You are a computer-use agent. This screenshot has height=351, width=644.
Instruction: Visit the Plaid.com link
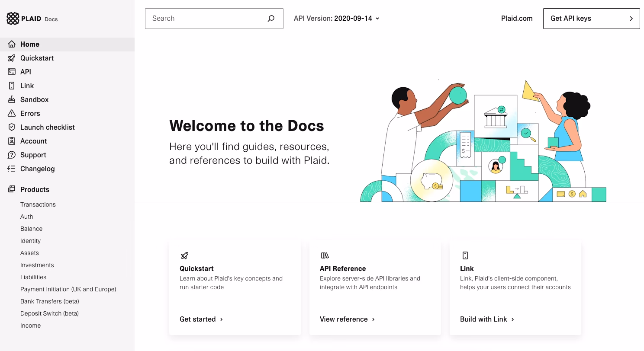(517, 19)
